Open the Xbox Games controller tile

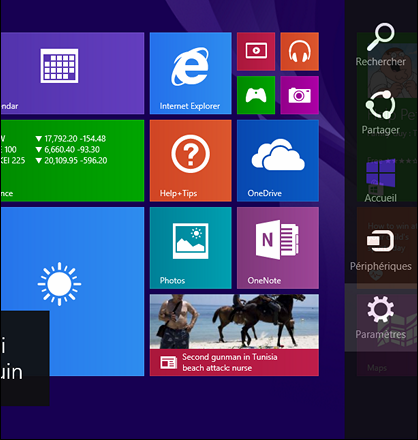point(256,95)
